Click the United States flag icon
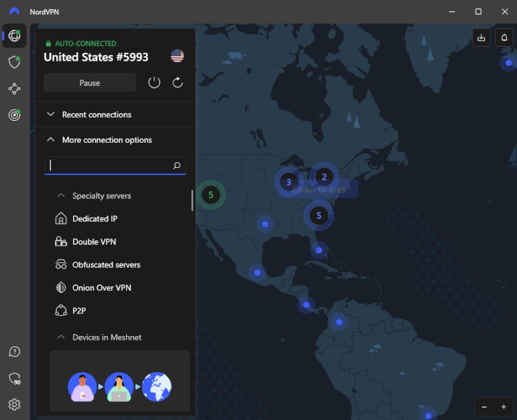Image resolution: width=517 pixels, height=420 pixels. [177, 56]
